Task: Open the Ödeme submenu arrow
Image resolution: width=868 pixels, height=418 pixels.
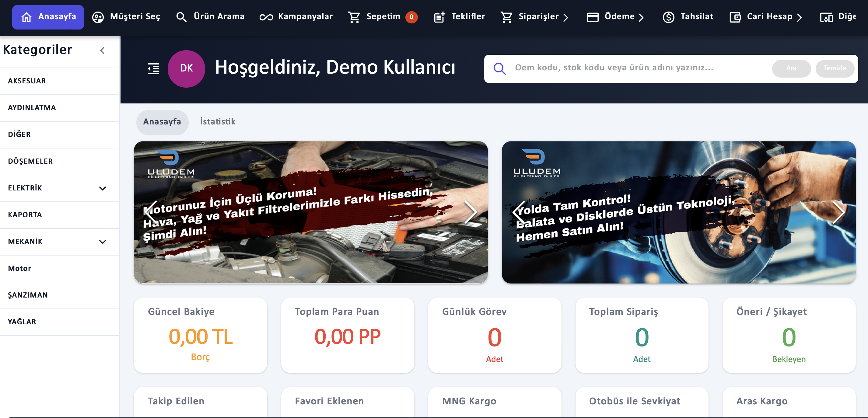Action: coord(641,17)
